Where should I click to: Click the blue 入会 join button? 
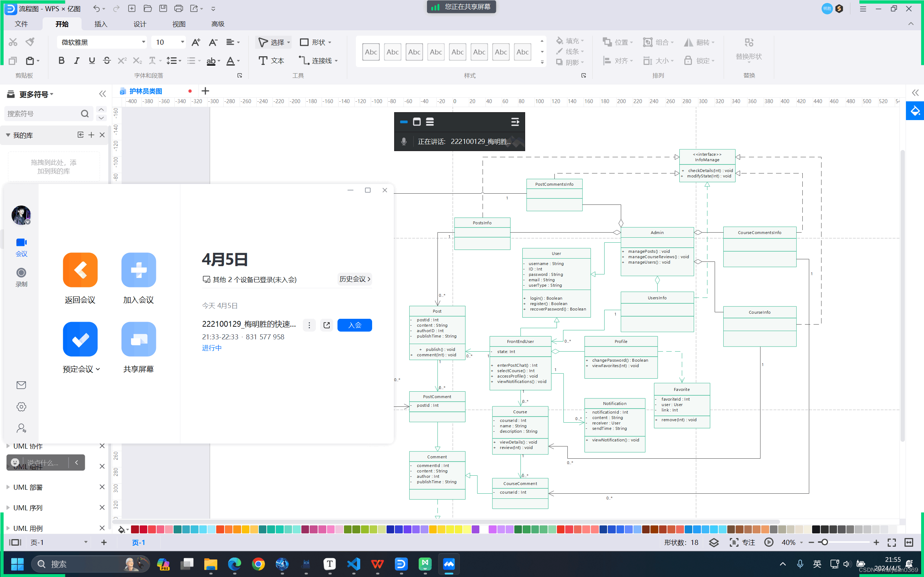[354, 325]
